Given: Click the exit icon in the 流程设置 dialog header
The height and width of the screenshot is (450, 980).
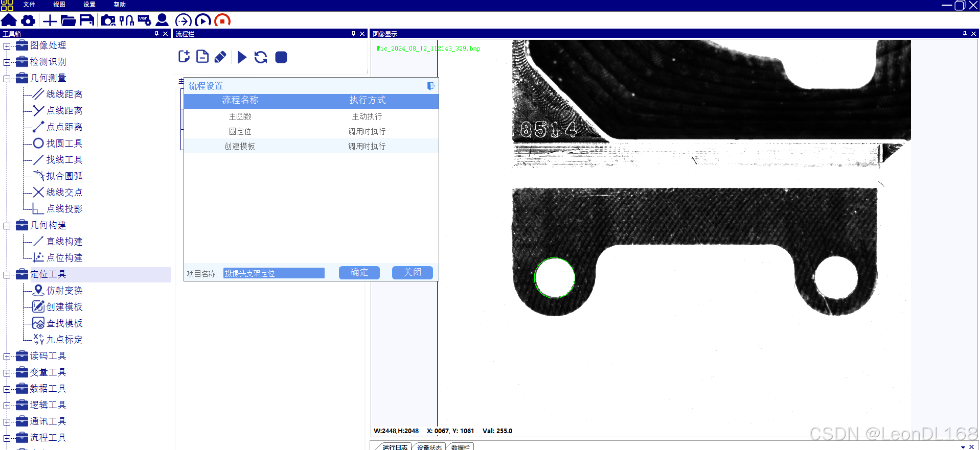Looking at the screenshot, I should click(431, 86).
